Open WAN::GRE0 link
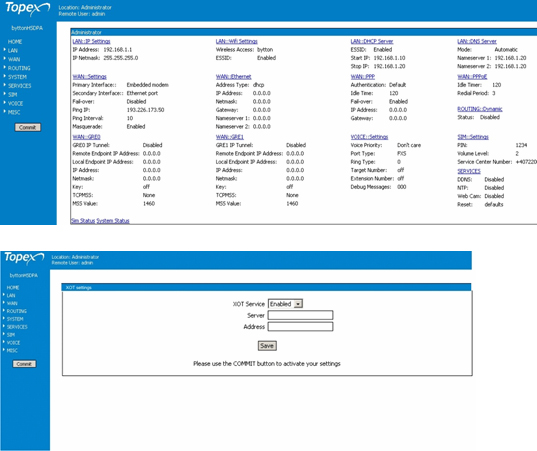 pos(86,137)
